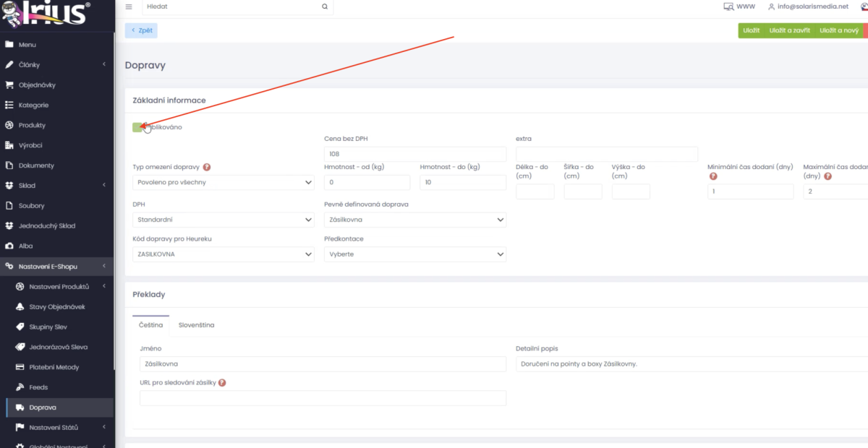Expand the Články chevron in sidebar
The width and height of the screenshot is (868, 448).
tap(104, 65)
